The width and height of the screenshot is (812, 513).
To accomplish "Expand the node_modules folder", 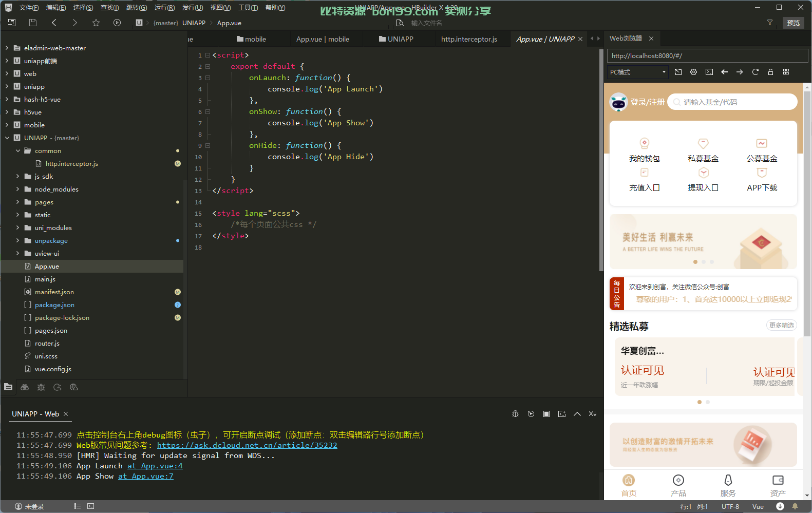I will click(17, 189).
